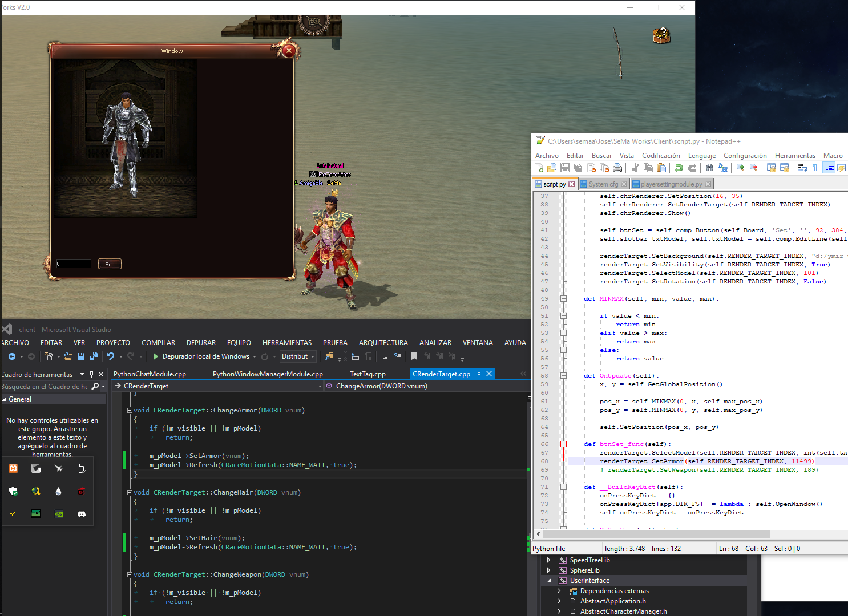Image resolution: width=848 pixels, height=616 pixels.
Task: Save the current file in Notepad++
Action: click(x=566, y=167)
